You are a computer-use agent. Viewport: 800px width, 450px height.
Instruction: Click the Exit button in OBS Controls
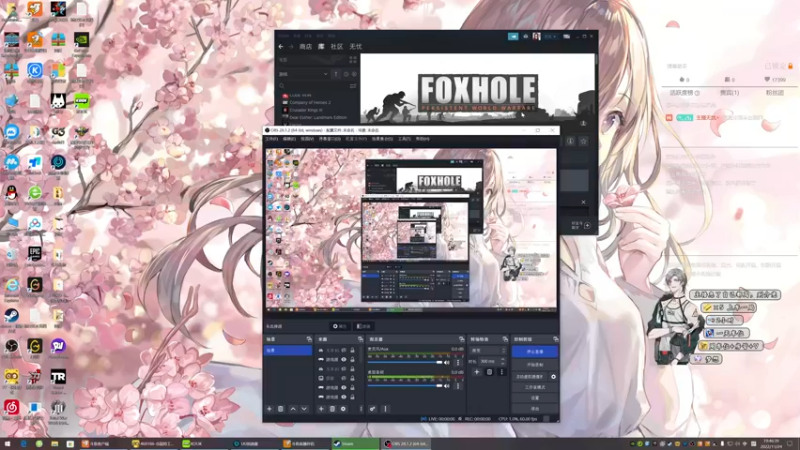click(x=535, y=409)
